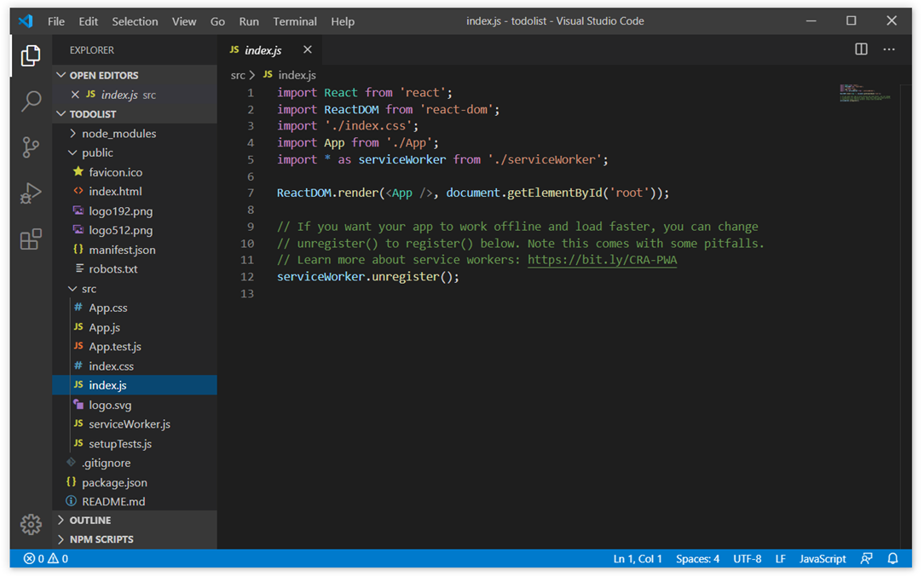Open favicon.ico file
924x576 pixels.
[135, 172]
